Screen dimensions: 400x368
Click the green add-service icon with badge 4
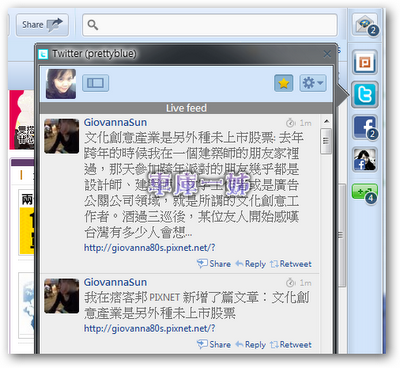click(365, 193)
